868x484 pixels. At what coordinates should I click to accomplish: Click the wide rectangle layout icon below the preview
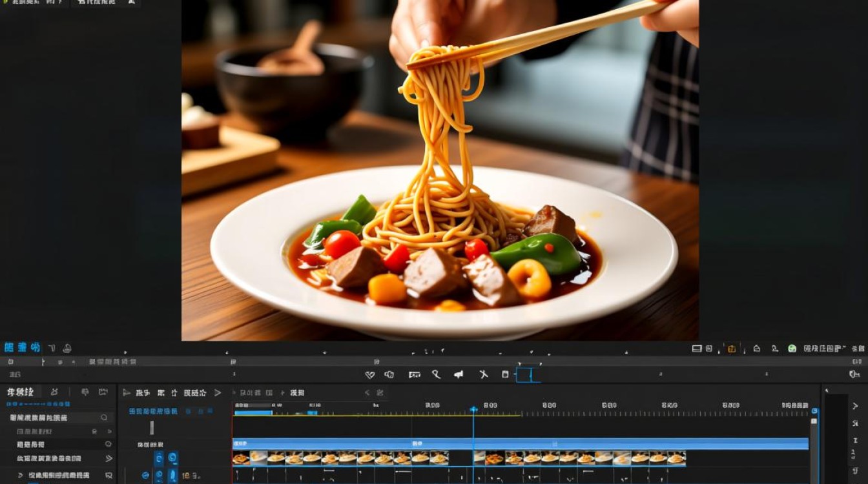[697, 348]
